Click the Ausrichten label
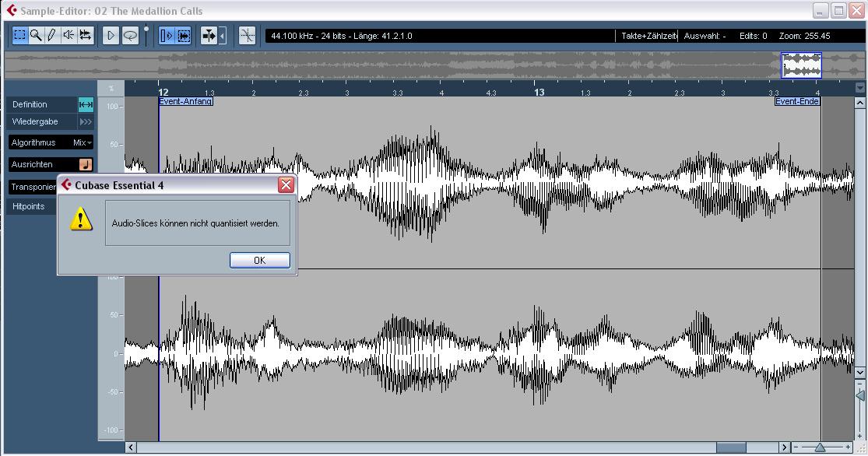868x456 pixels. [32, 164]
